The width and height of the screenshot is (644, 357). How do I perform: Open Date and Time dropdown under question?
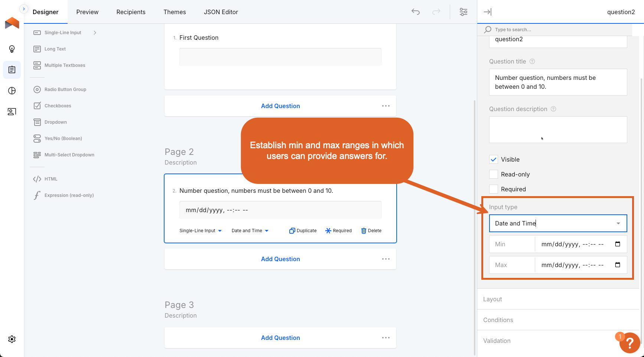[250, 231]
